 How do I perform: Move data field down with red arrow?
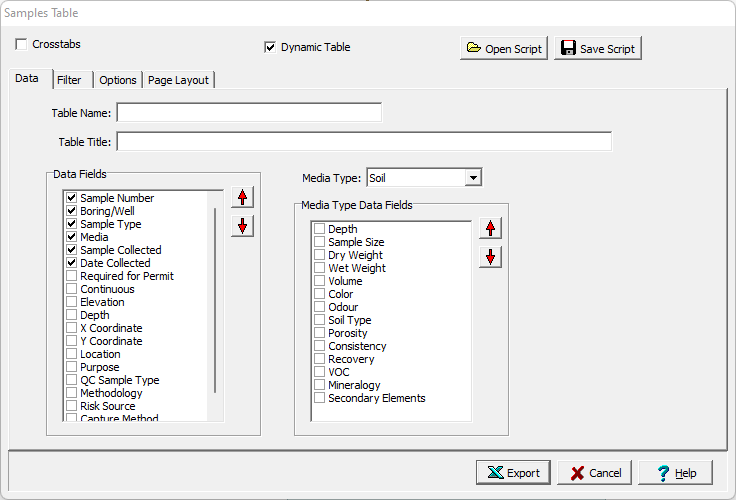[242, 226]
